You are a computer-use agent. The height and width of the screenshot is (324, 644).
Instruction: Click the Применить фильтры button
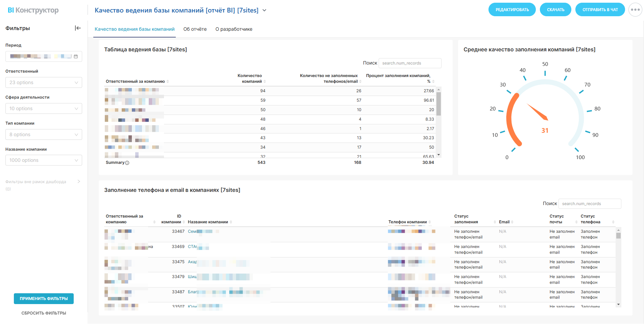44,299
